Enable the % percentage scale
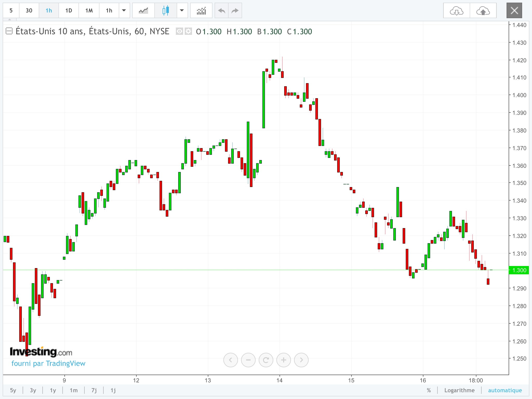Image resolution: width=532 pixels, height=399 pixels. point(429,390)
